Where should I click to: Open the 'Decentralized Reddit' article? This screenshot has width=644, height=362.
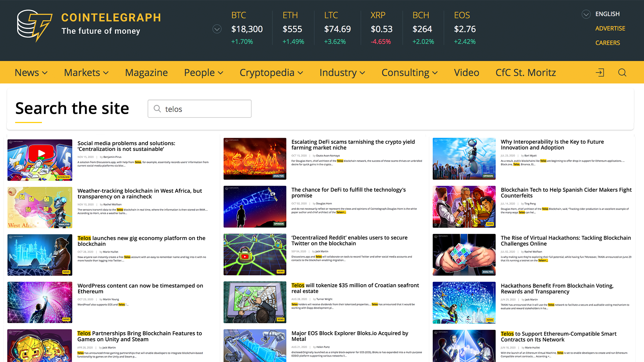[x=350, y=241]
